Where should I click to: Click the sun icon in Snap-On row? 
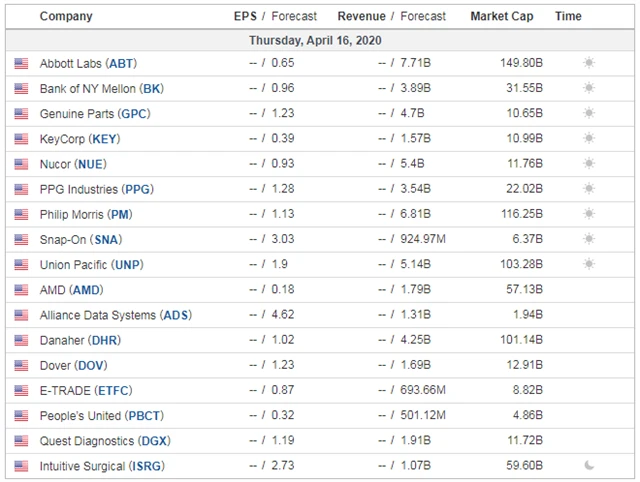click(589, 239)
